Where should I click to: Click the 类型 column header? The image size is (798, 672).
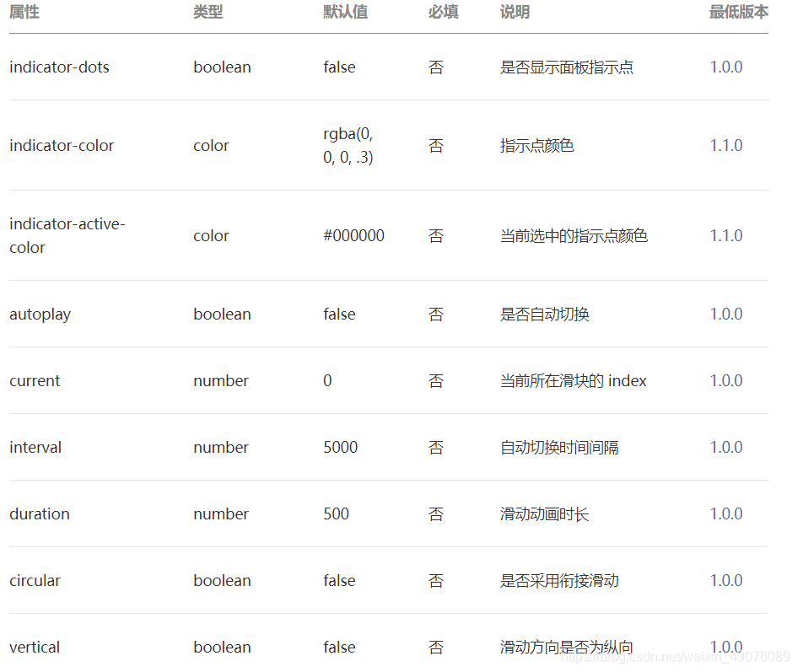208,13
